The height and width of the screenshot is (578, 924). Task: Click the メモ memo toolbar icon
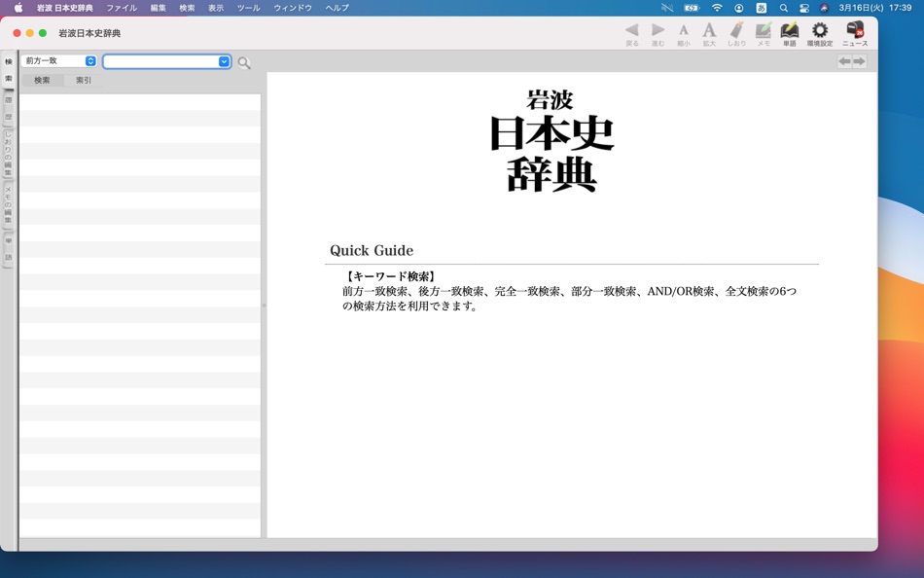[764, 34]
